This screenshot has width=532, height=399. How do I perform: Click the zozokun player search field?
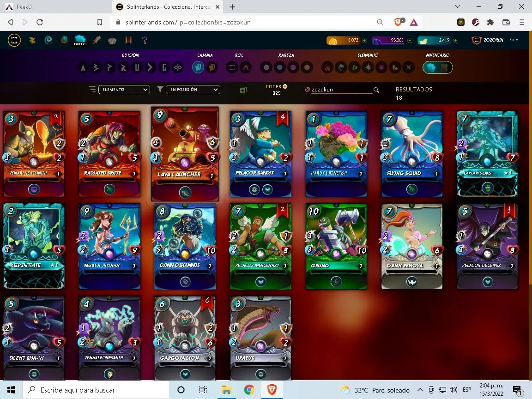click(x=341, y=90)
